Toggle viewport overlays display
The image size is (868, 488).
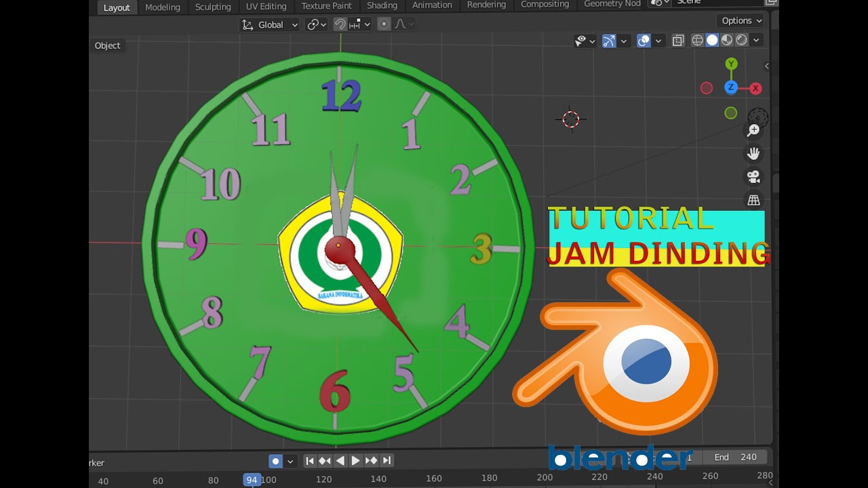click(x=644, y=41)
